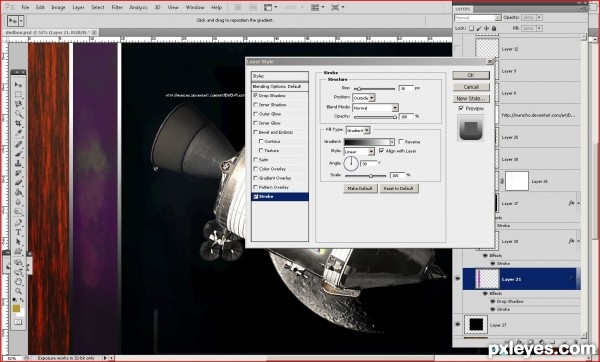Viewport: 600px width, 362px height.
Task: Toggle the Drop Shadow checkbox
Action: 256,95
